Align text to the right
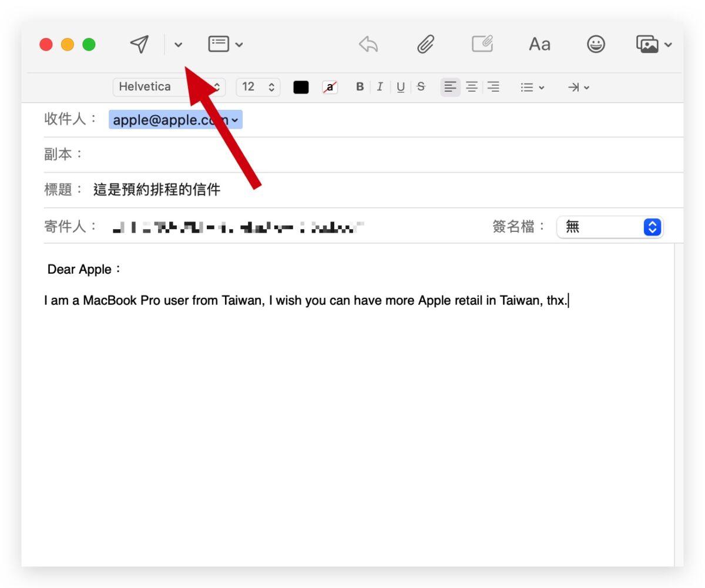Image resolution: width=705 pixels, height=588 pixels. pos(493,87)
